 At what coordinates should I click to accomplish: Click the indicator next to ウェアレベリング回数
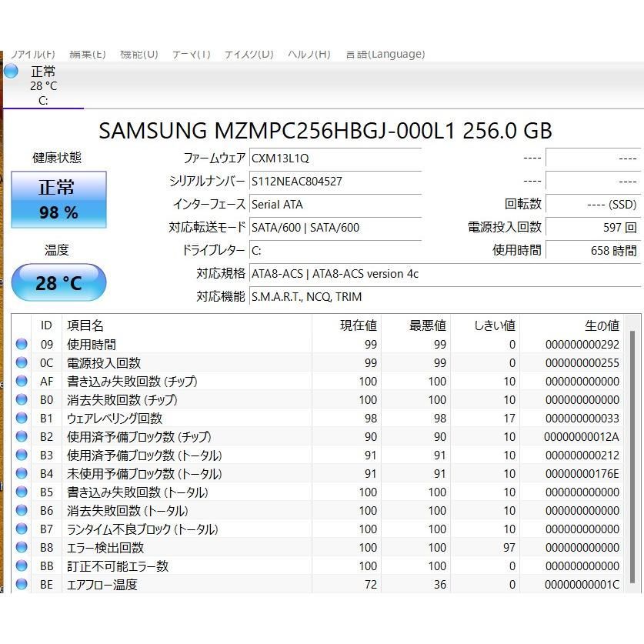point(22,419)
